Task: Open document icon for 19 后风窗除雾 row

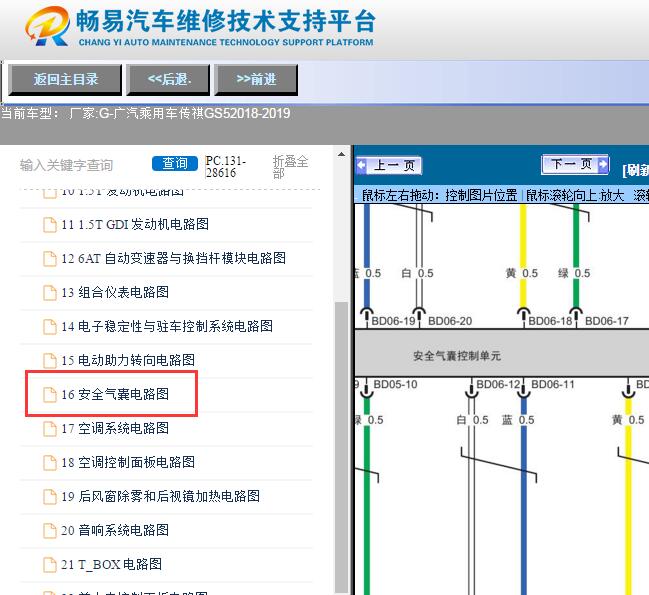Action: point(50,497)
